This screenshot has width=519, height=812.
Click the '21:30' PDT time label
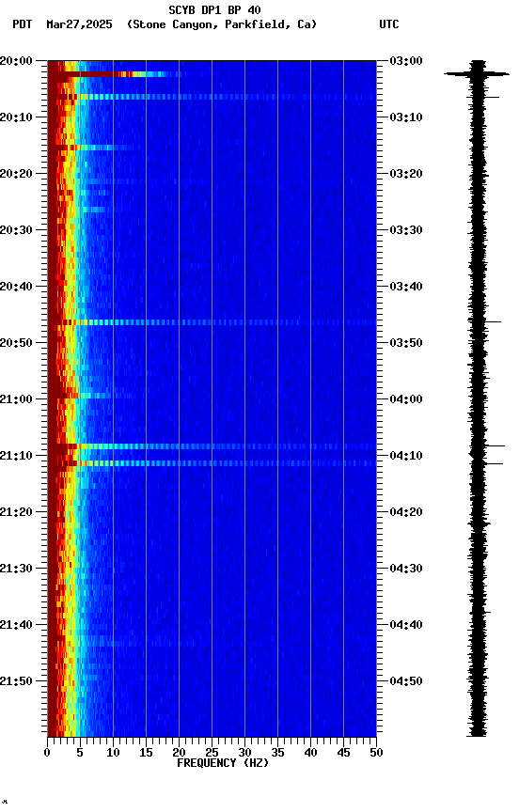click(16, 570)
